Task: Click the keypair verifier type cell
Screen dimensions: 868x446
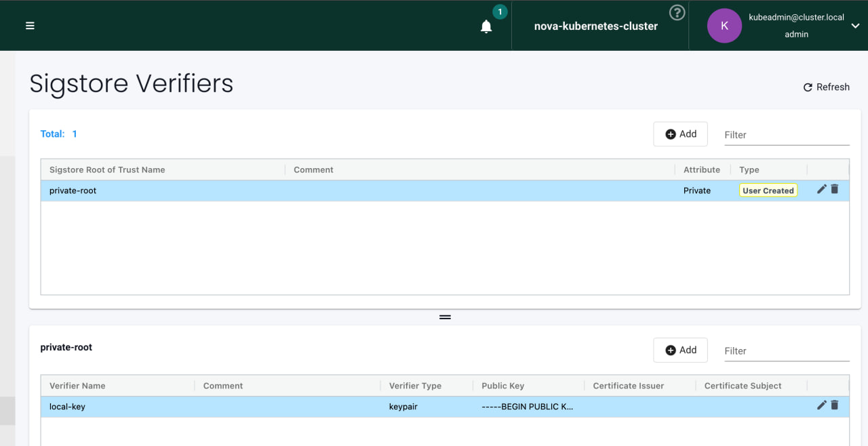Action: coord(403,407)
